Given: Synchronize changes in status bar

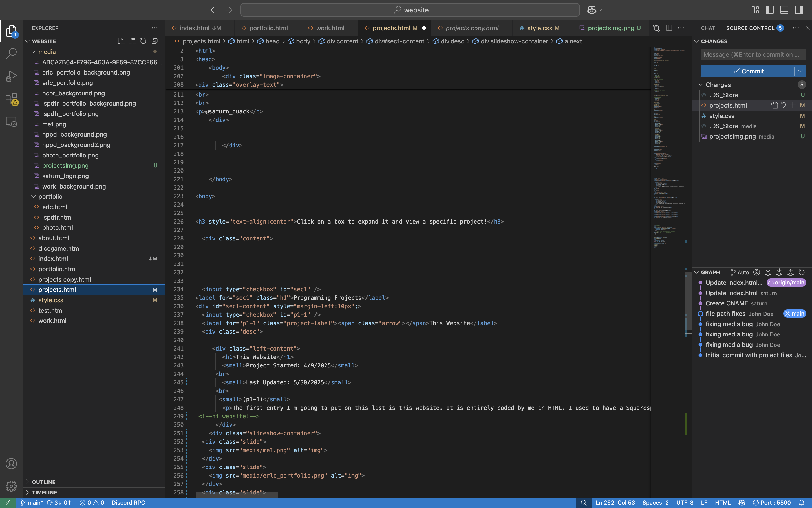Looking at the screenshot, I should [59, 503].
